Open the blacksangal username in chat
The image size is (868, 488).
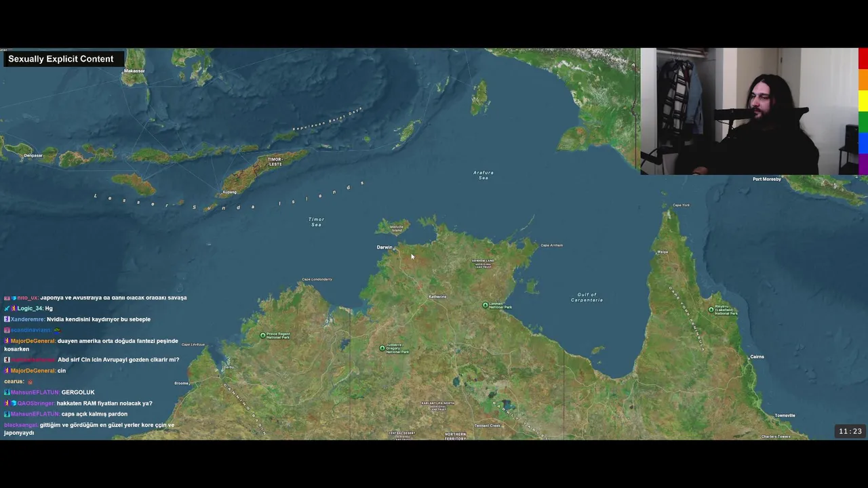coord(21,425)
